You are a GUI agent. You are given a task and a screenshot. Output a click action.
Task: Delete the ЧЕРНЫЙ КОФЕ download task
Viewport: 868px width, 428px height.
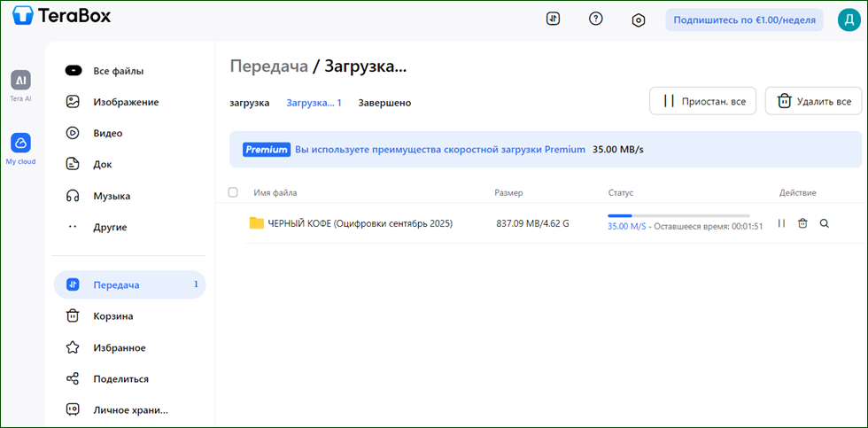coord(802,223)
